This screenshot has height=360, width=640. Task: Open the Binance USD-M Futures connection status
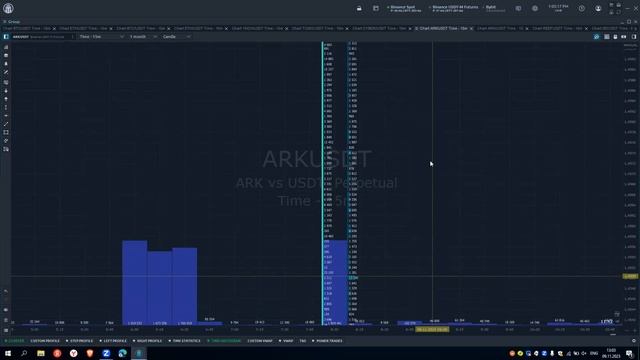(453, 8)
